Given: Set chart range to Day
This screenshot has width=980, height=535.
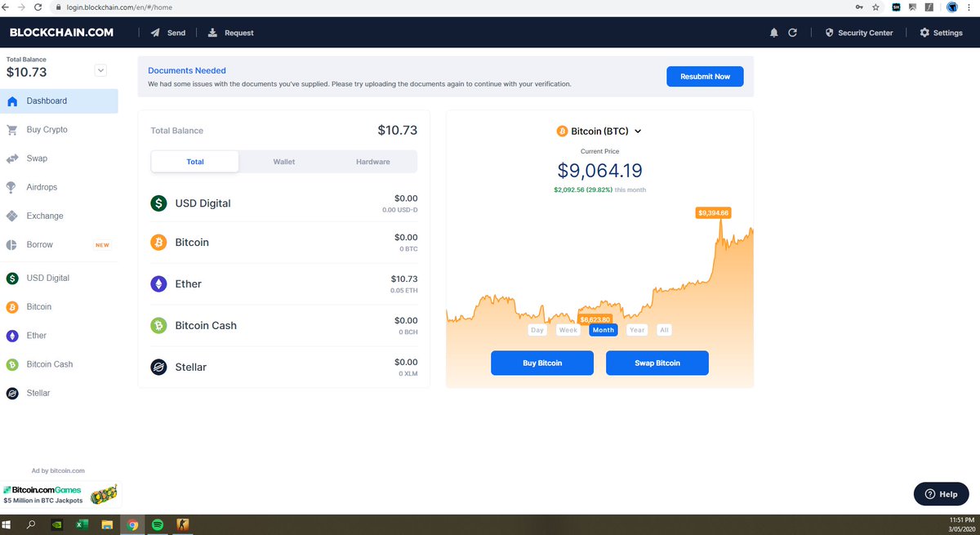Looking at the screenshot, I should pyautogui.click(x=537, y=330).
